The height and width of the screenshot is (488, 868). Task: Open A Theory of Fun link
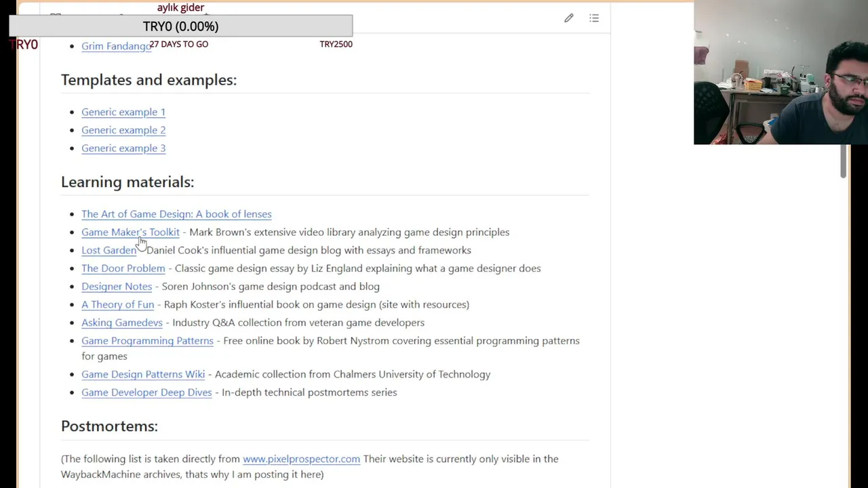[x=117, y=305]
